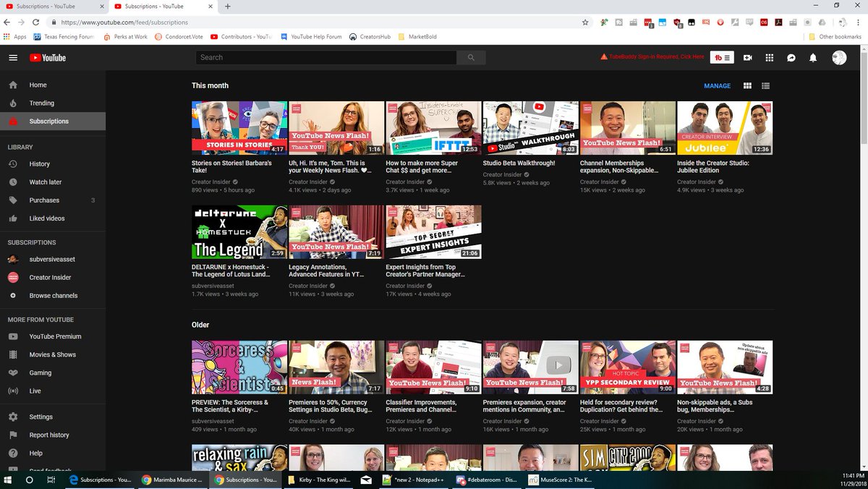The width and height of the screenshot is (868, 489).
Task: Open Creator Insider in subscriptions list
Action: click(x=53, y=278)
